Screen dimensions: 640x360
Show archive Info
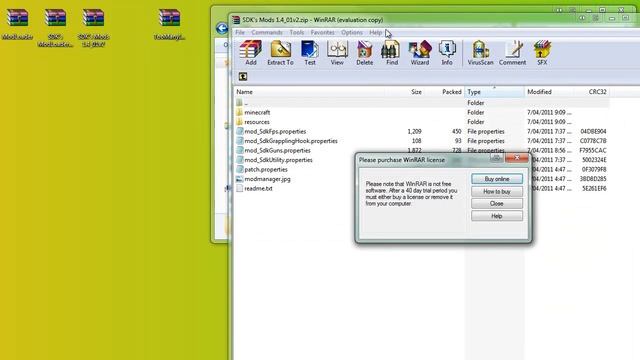click(x=447, y=53)
